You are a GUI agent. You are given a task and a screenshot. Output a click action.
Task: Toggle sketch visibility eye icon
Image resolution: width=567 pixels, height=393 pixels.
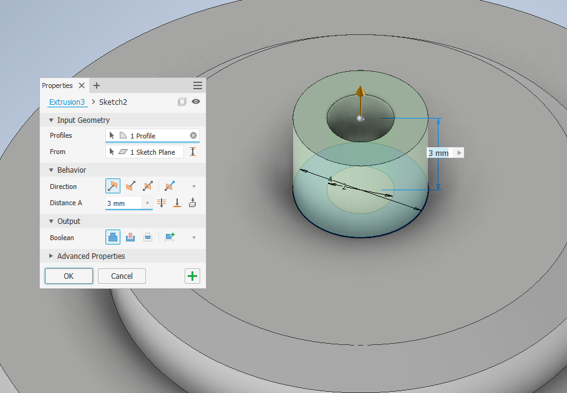[x=196, y=102]
